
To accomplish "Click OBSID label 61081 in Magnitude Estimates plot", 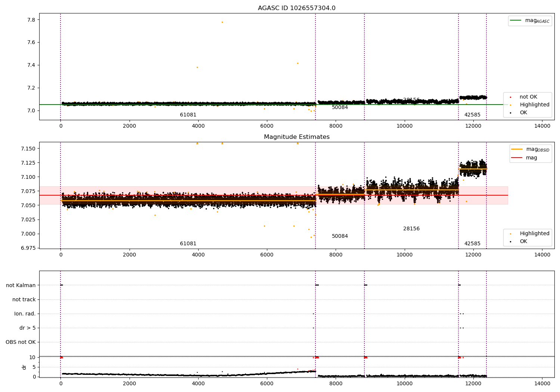I will (188, 244).
